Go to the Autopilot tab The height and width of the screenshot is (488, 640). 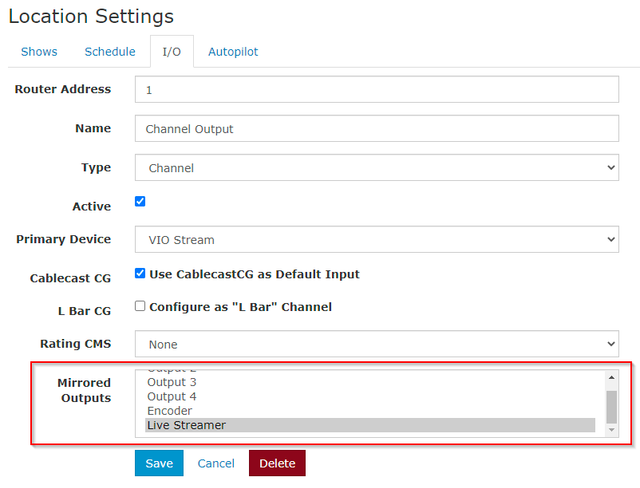pos(233,52)
